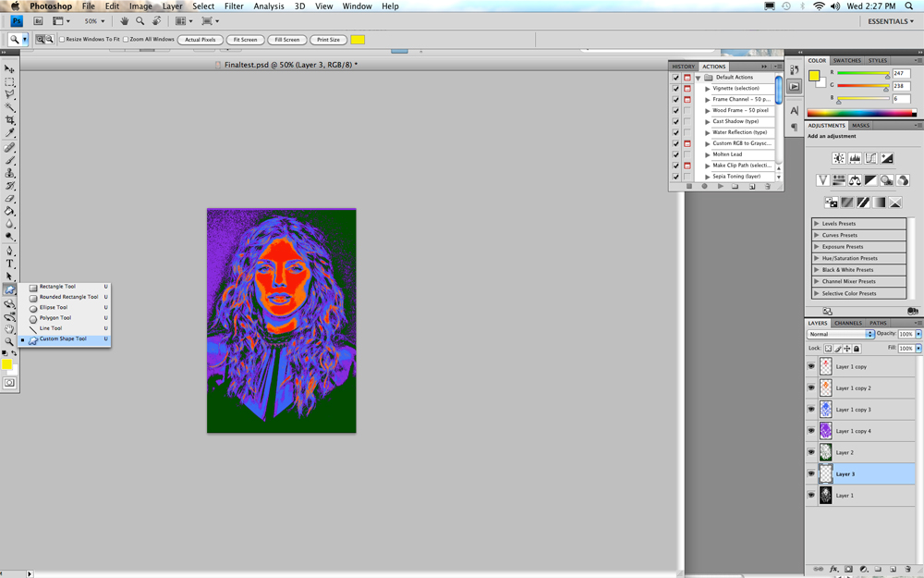Expand the Vignette (selection) action
Viewport: 924px width, 578px height.
(707, 89)
